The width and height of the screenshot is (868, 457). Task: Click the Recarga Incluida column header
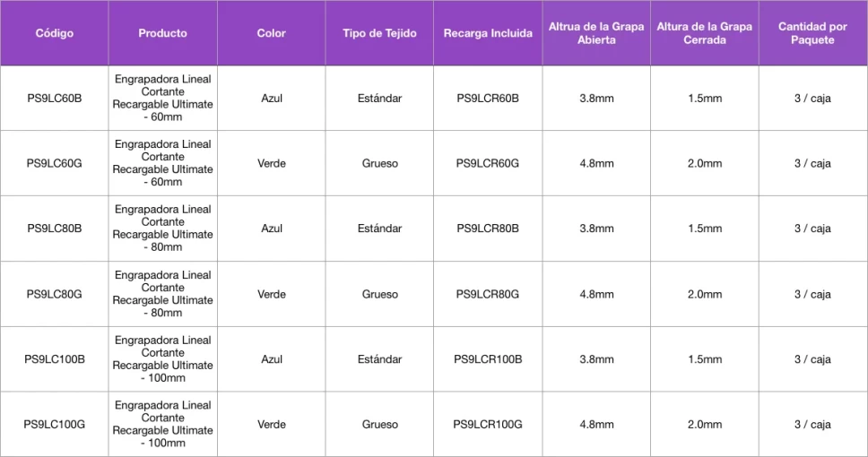click(x=488, y=33)
